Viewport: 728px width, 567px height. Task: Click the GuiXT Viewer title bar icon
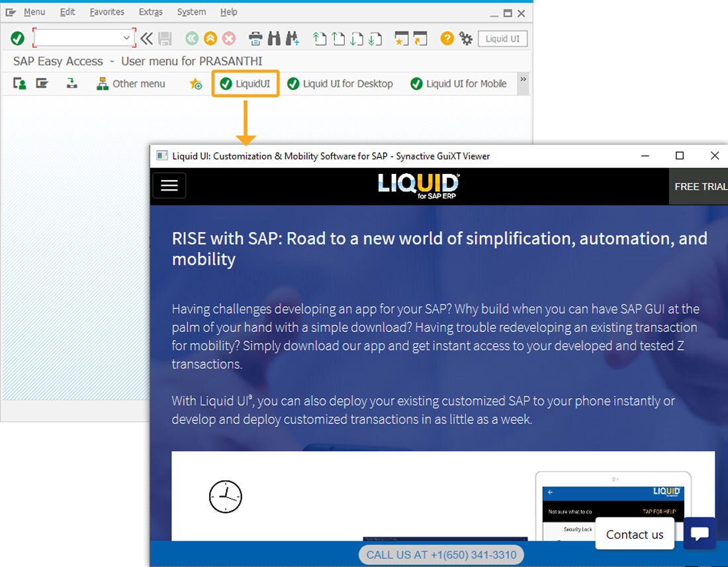[162, 156]
